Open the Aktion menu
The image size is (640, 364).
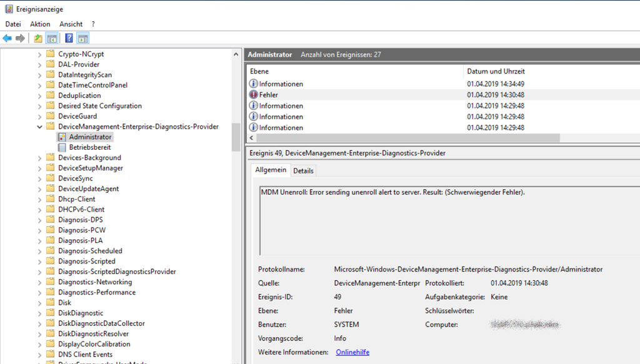[x=40, y=24]
